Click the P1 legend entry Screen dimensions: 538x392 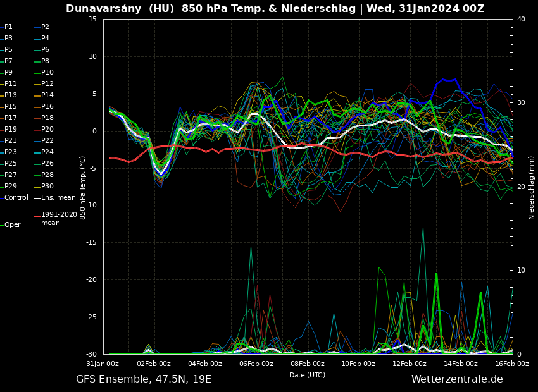(8, 27)
